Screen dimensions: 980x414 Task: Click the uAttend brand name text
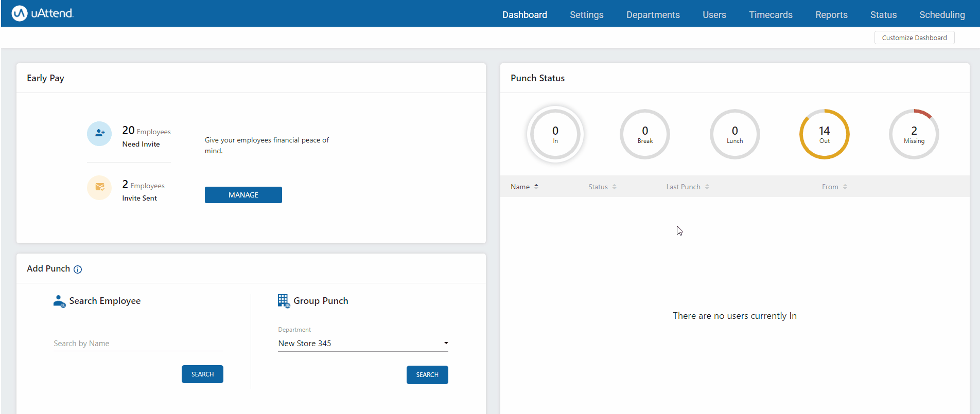52,13
